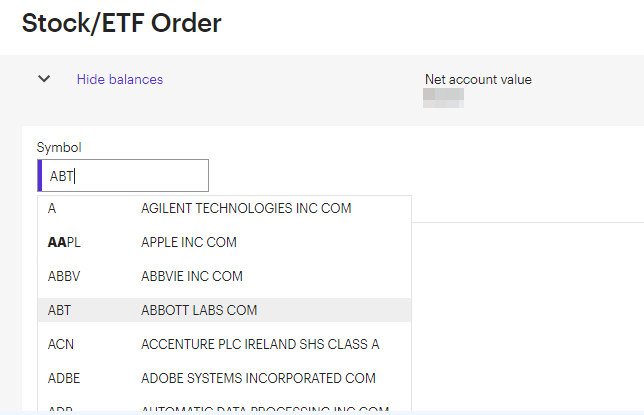
Task: Select ADBE ticker in the suggestion list
Action: pyautogui.click(x=64, y=378)
